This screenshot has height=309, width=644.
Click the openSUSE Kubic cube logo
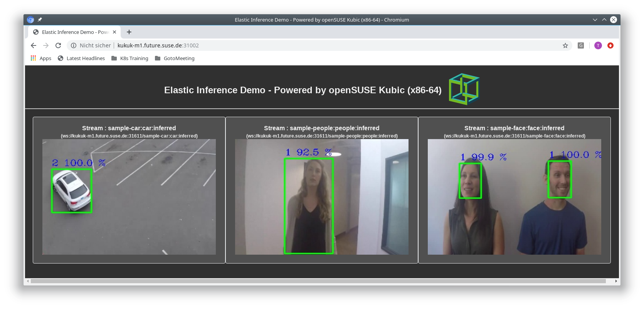click(464, 89)
